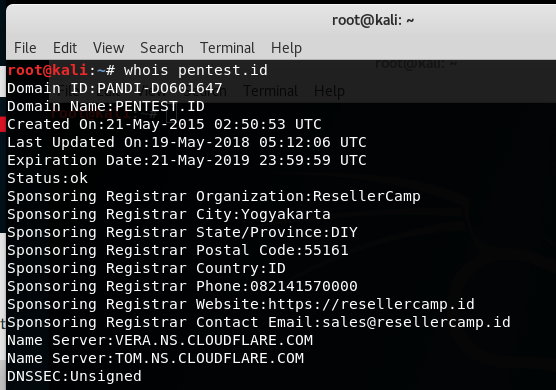Click the Status:ok line
This screenshot has width=556, height=390.
(x=47, y=178)
